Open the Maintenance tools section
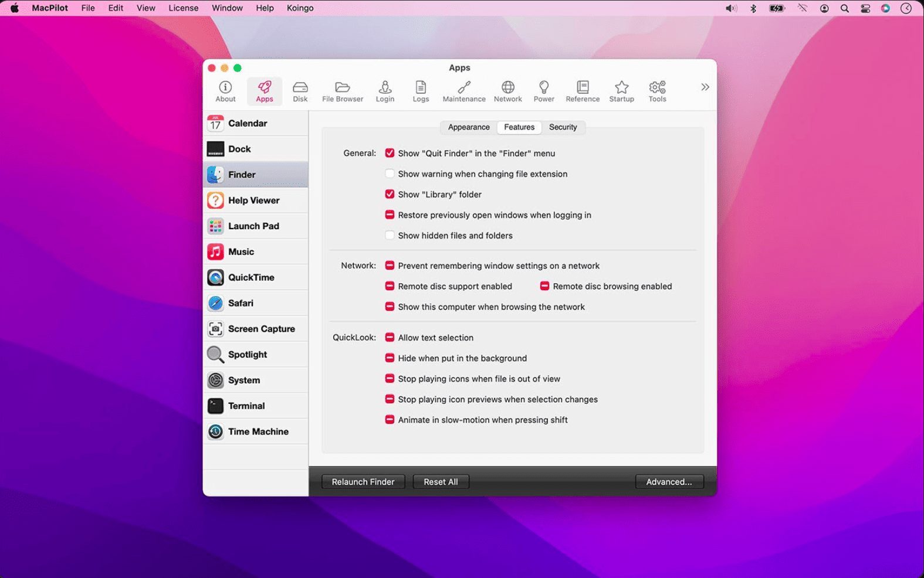Image resolution: width=924 pixels, height=578 pixels. tap(464, 91)
